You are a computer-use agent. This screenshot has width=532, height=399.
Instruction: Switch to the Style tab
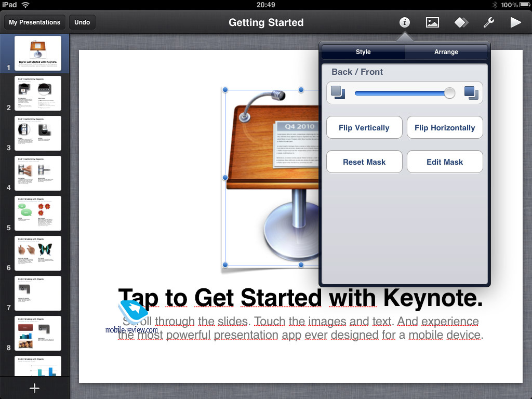coord(363,52)
